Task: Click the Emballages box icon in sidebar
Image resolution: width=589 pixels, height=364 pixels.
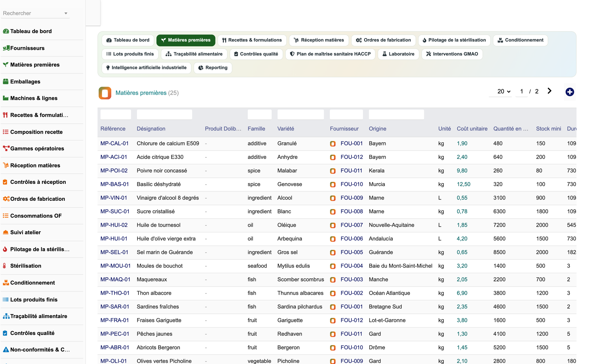Action: pyautogui.click(x=6, y=82)
